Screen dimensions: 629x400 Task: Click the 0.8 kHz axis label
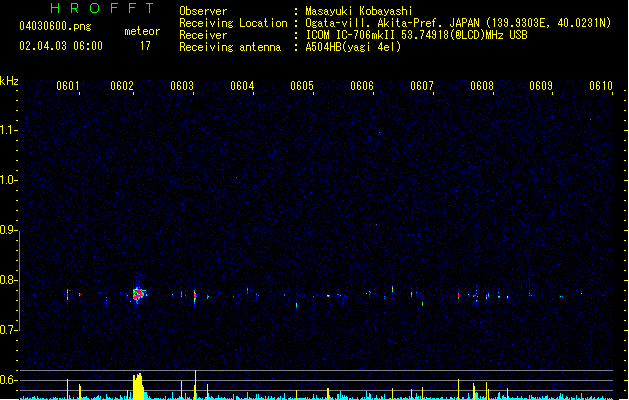8,280
